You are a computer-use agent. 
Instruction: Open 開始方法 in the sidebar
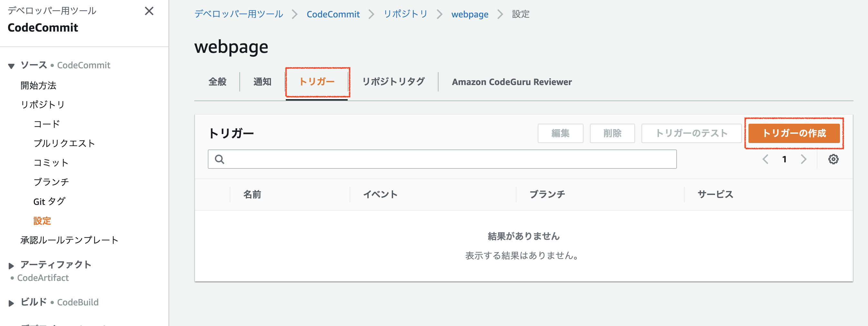(38, 86)
